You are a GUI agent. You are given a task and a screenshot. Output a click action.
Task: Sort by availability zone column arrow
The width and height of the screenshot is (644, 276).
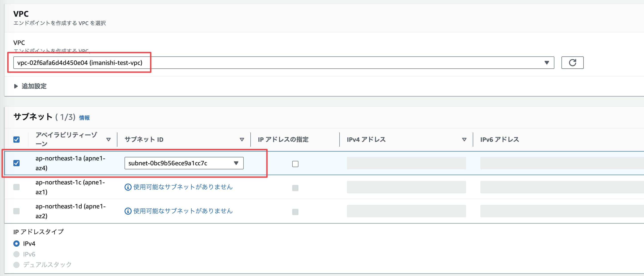click(x=108, y=139)
